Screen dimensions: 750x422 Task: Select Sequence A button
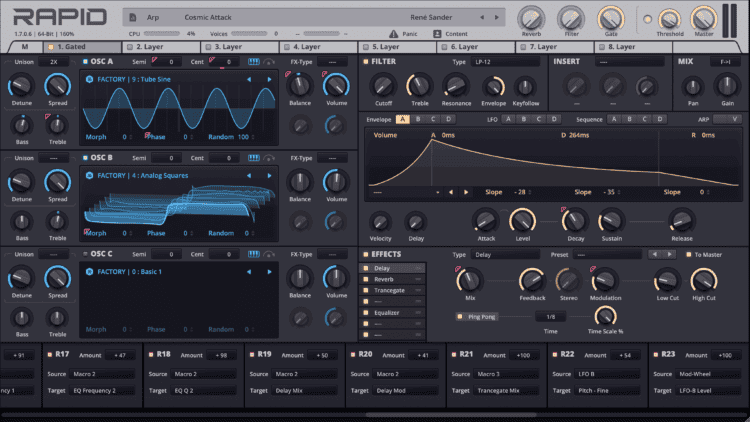click(614, 119)
